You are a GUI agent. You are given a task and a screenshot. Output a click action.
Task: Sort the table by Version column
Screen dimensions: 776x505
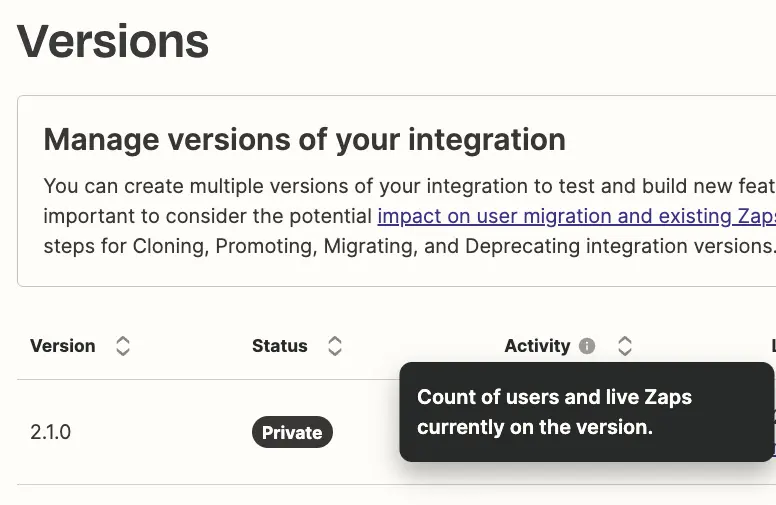(x=123, y=346)
